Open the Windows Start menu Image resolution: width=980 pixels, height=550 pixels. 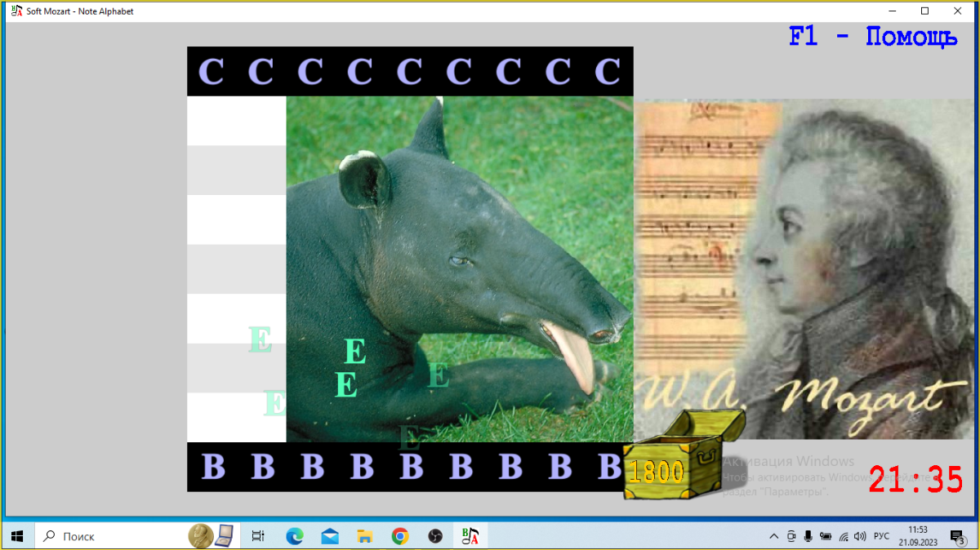click(x=16, y=536)
